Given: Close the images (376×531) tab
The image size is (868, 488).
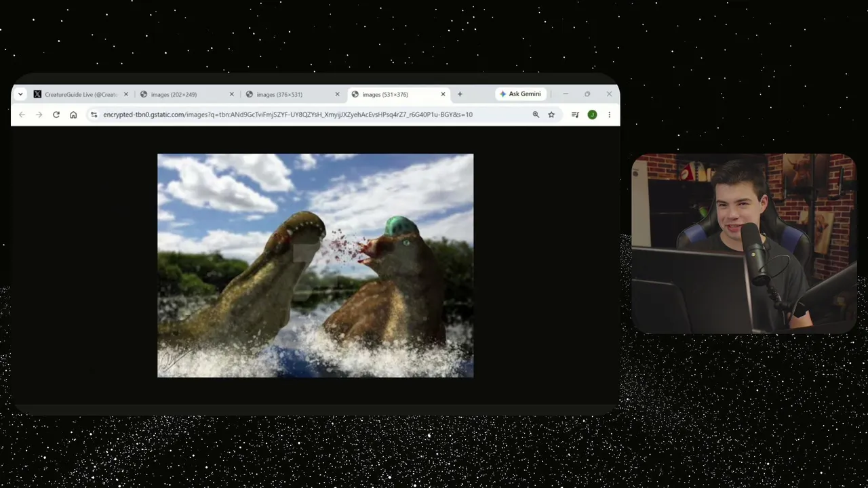Looking at the screenshot, I should coord(337,94).
